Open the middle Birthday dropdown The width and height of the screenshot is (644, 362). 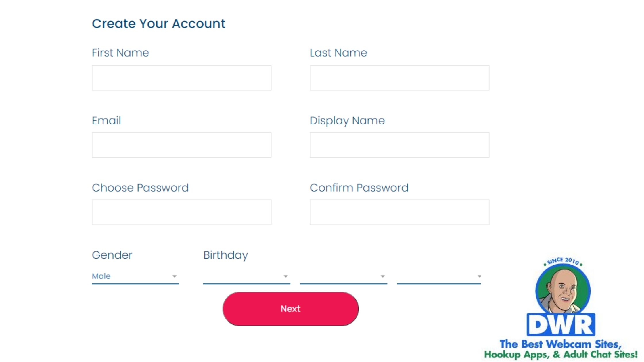(x=343, y=276)
